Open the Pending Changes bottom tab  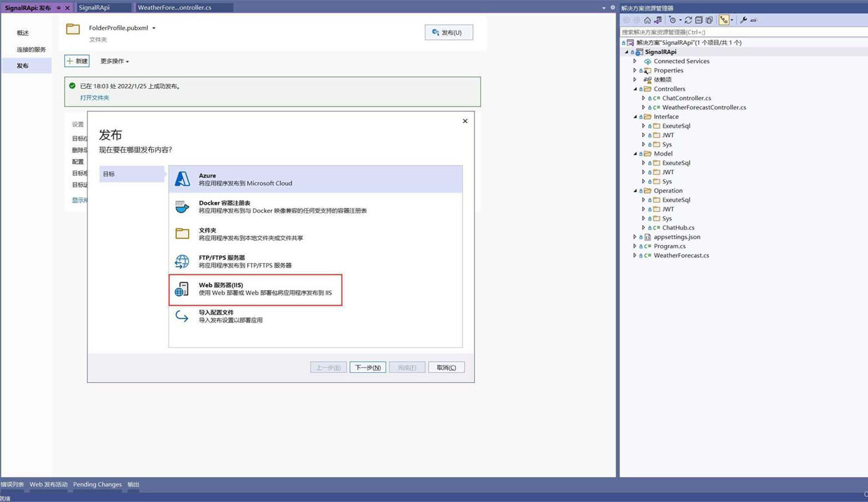point(97,484)
